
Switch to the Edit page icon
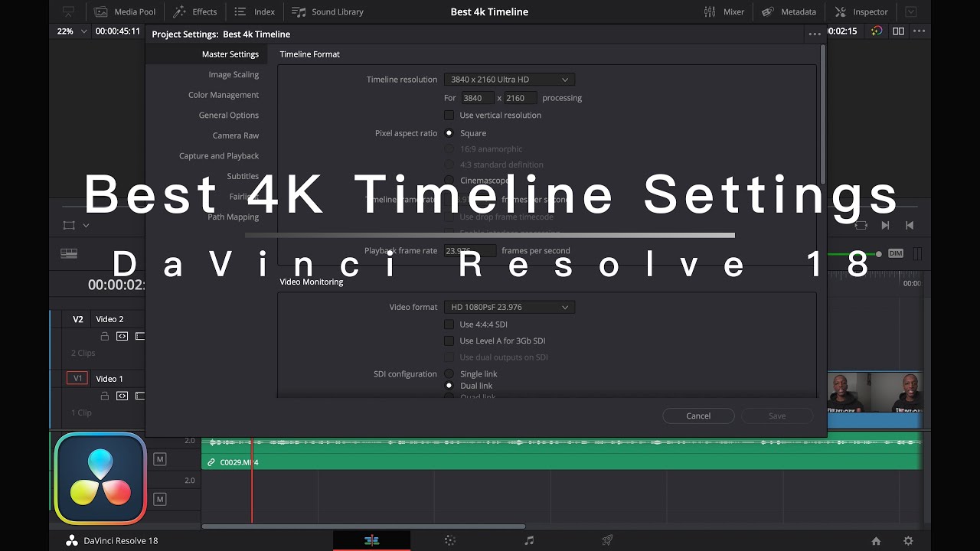click(371, 540)
